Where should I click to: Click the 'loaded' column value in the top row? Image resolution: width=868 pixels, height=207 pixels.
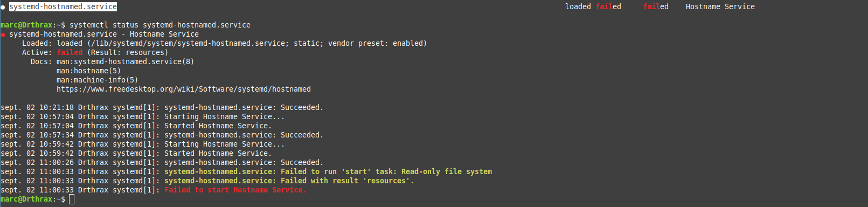coord(578,7)
